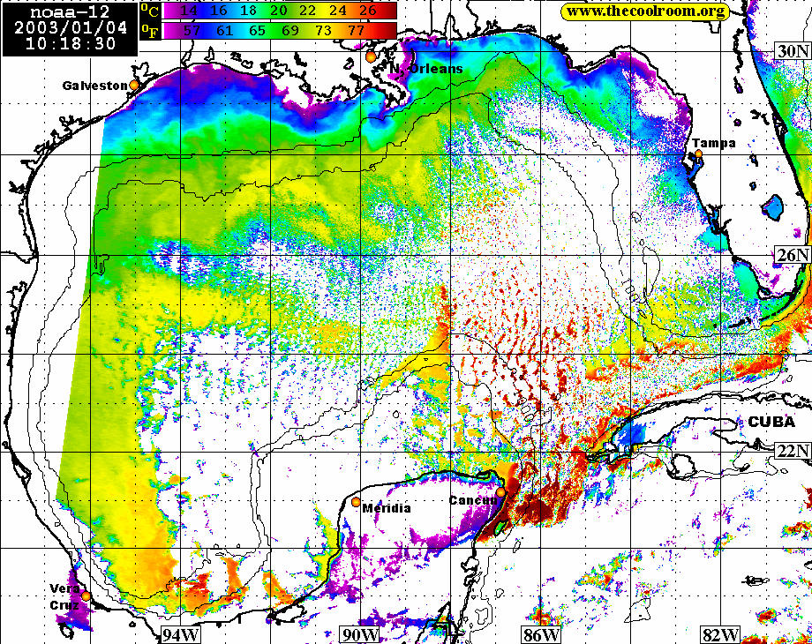This screenshot has height=644, width=812.
Task: Click the 82W longitude label
Action: [720, 634]
